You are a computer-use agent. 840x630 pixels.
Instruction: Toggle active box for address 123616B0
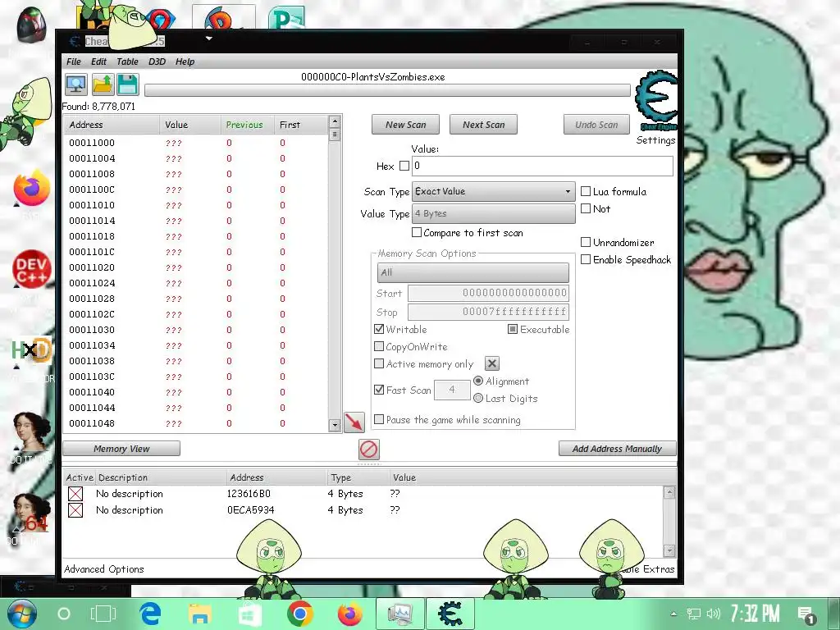pos(75,494)
